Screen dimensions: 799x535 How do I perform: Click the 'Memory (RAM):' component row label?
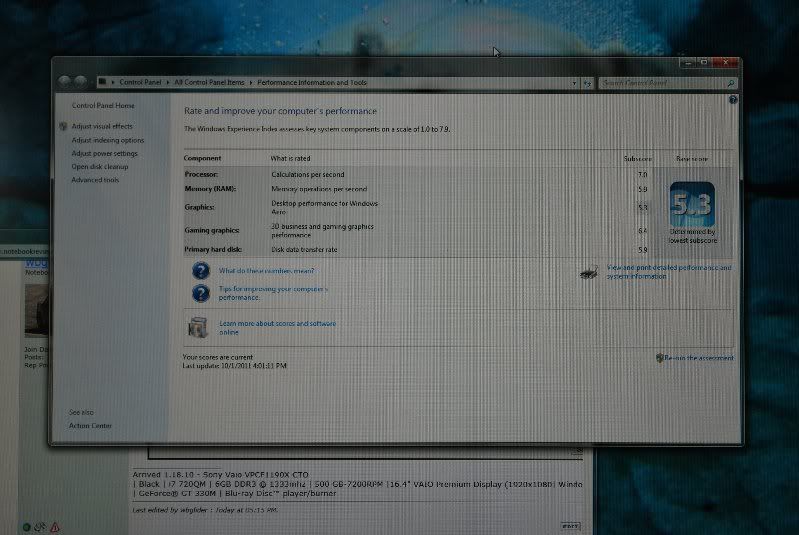[210, 189]
